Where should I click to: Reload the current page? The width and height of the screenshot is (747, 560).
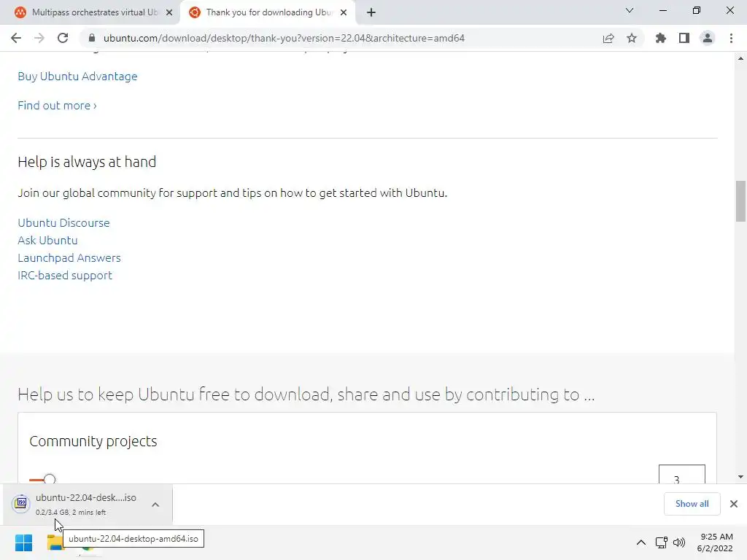63,38
